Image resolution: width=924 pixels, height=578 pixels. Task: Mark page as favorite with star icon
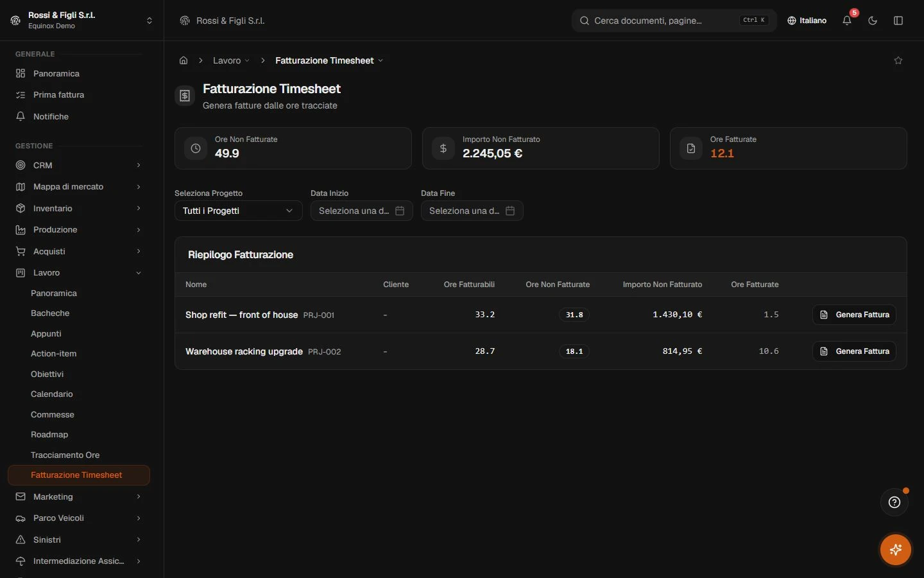(x=898, y=60)
